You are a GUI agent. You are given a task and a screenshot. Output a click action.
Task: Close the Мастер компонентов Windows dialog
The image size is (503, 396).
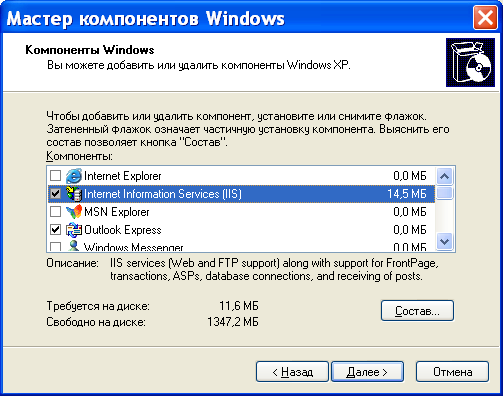(485, 17)
